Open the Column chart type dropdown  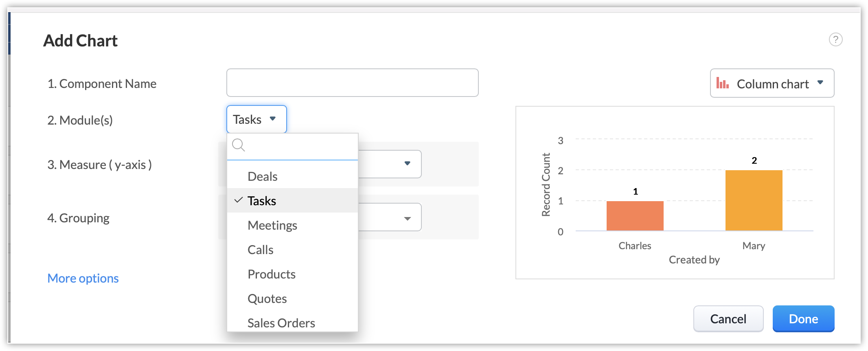(x=772, y=83)
